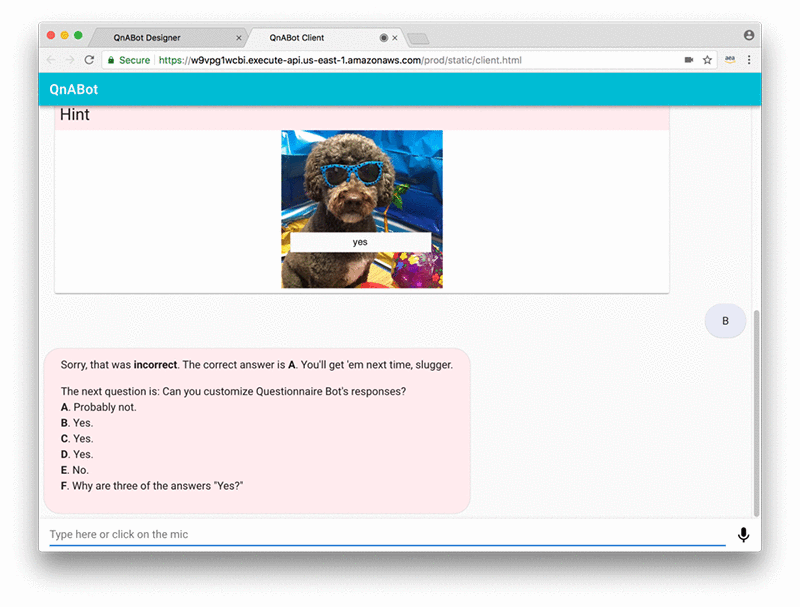The image size is (800, 607).
Task: Click the user profile icon
Action: (x=749, y=35)
